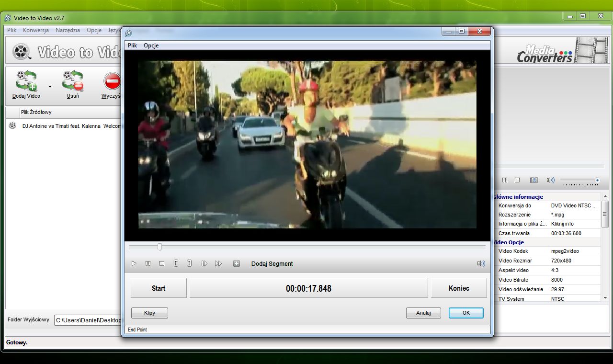The width and height of the screenshot is (613, 364).
Task: Open the Konwersja do DVD Video NTSC value
Action: (575, 205)
